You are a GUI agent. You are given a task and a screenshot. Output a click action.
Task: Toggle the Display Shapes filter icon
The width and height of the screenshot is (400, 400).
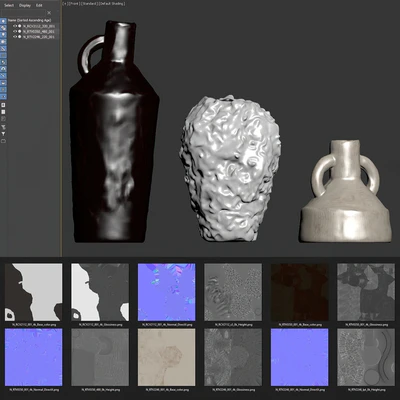pyautogui.click(x=3, y=28)
